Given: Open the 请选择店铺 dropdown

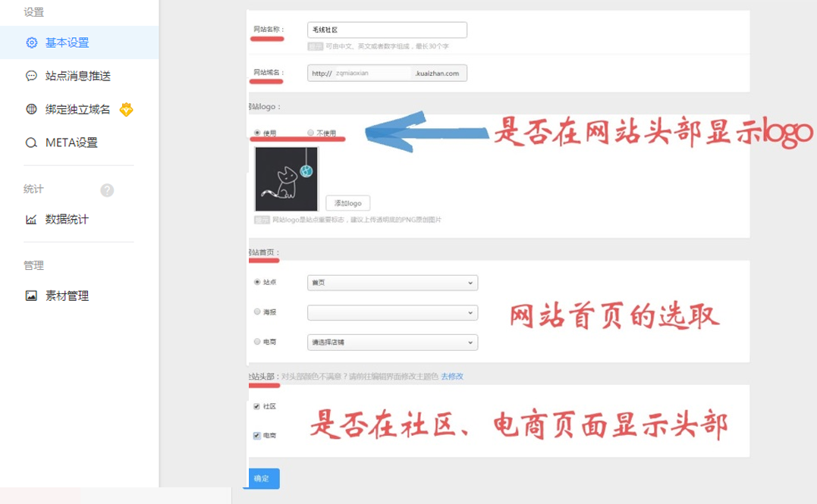Looking at the screenshot, I should 392,342.
